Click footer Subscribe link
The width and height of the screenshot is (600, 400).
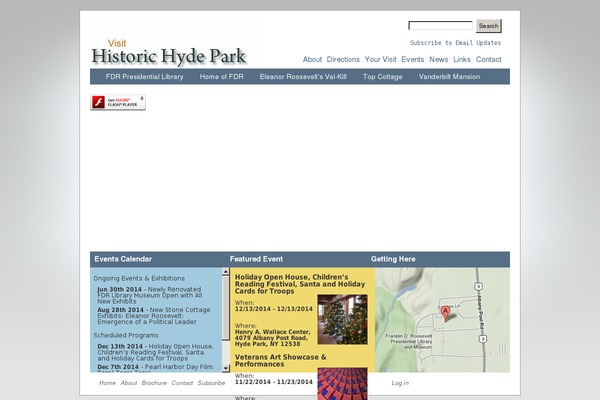click(x=211, y=383)
